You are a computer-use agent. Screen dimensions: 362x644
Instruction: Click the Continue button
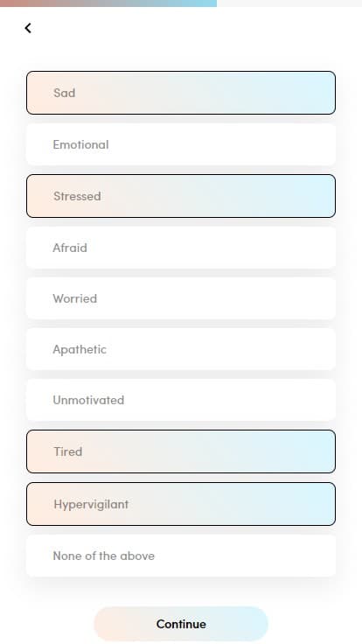pos(181,624)
